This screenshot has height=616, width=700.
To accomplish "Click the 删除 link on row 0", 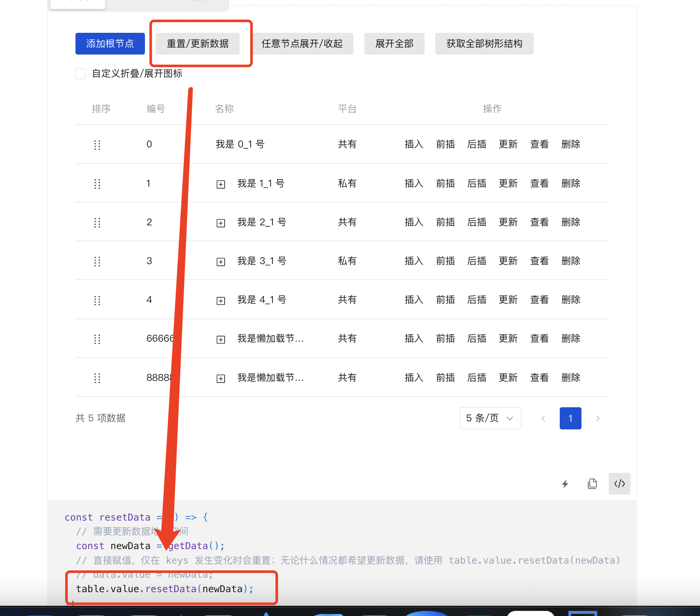I will (570, 144).
